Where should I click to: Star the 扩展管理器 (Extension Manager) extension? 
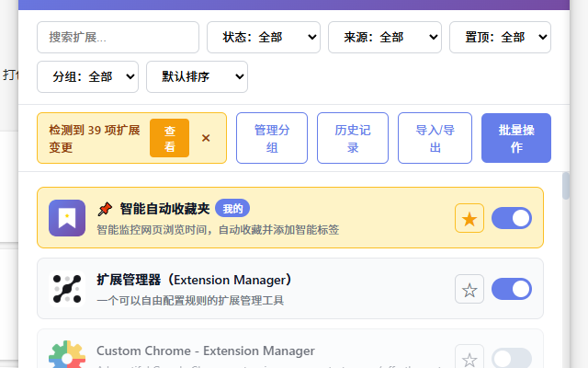pyautogui.click(x=469, y=289)
